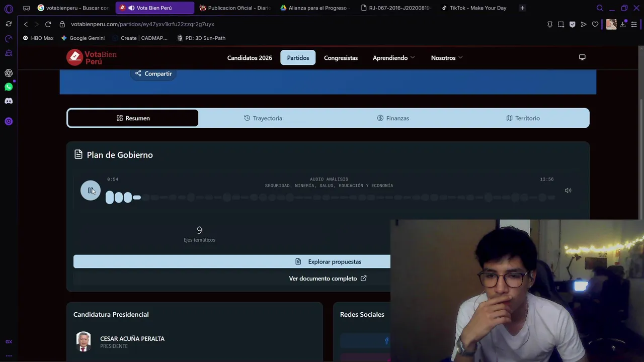644x362 pixels.
Task: Seek within the audio waveform progress bar
Action: pos(330,198)
